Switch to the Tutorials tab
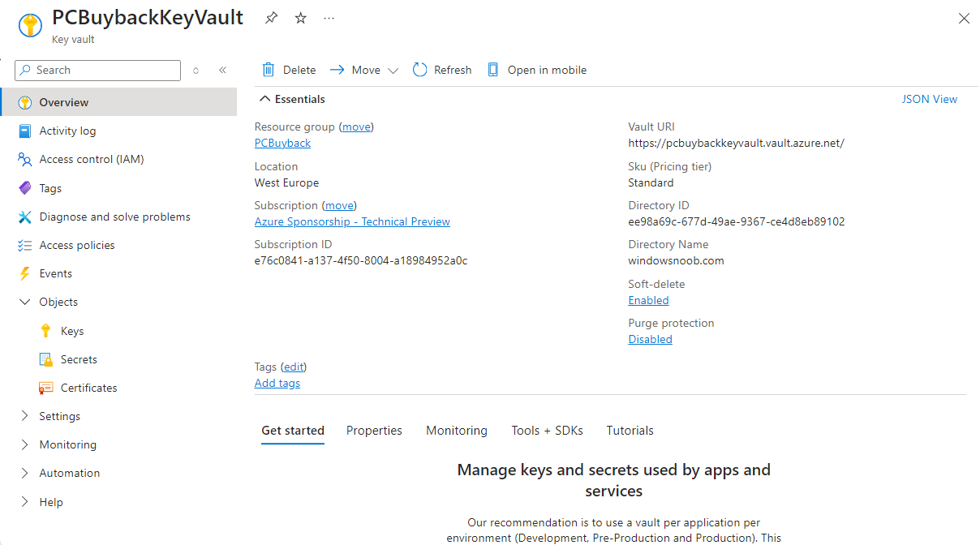Image resolution: width=980 pixels, height=545 pixels. [x=630, y=431]
